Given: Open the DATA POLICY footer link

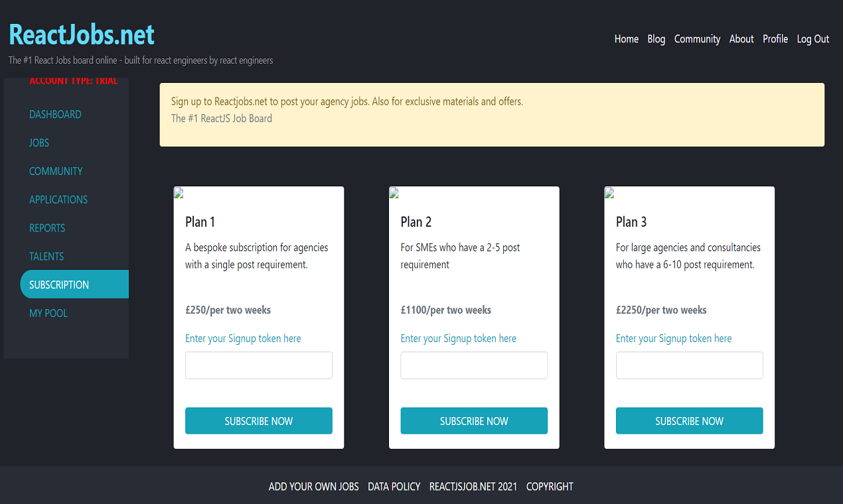Looking at the screenshot, I should tap(394, 487).
